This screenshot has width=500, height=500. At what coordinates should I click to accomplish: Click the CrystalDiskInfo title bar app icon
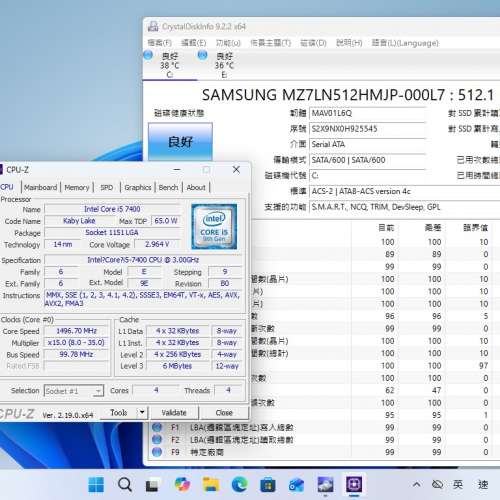pos(153,26)
